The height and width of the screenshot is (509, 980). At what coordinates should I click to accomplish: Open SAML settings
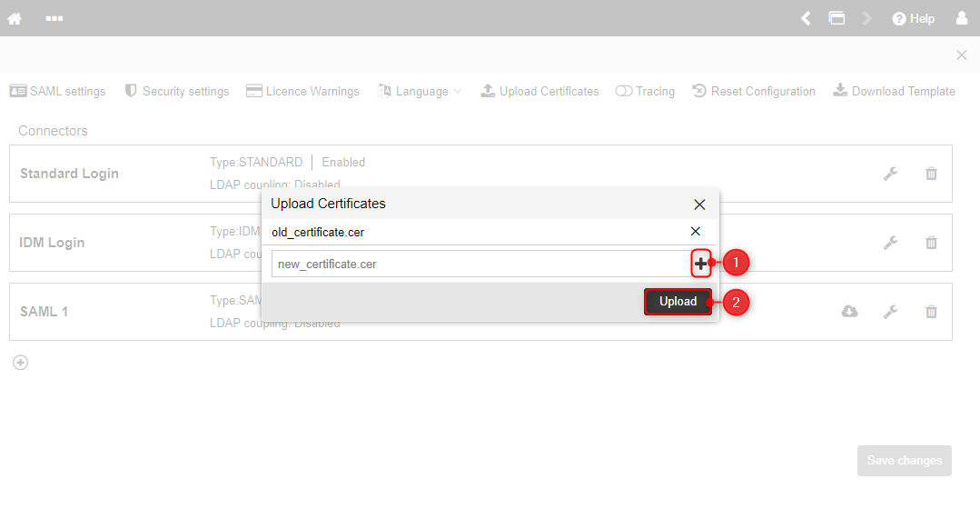58,91
